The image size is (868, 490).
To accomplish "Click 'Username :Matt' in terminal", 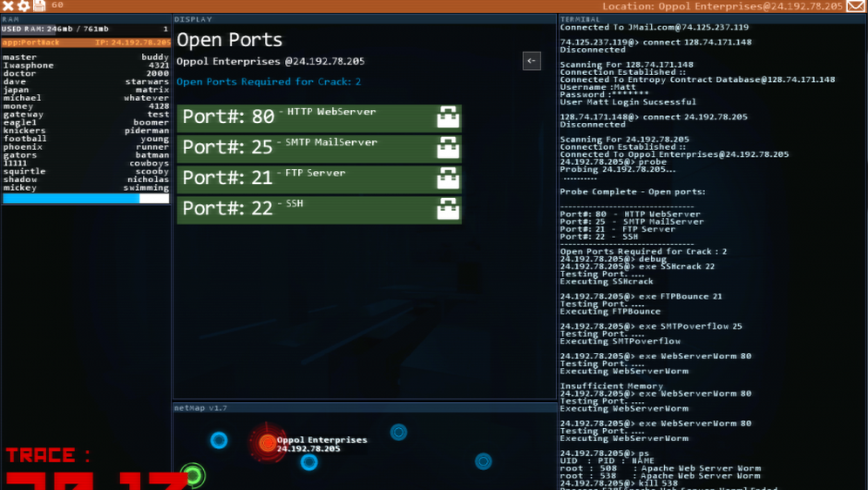I will click(x=598, y=87).
